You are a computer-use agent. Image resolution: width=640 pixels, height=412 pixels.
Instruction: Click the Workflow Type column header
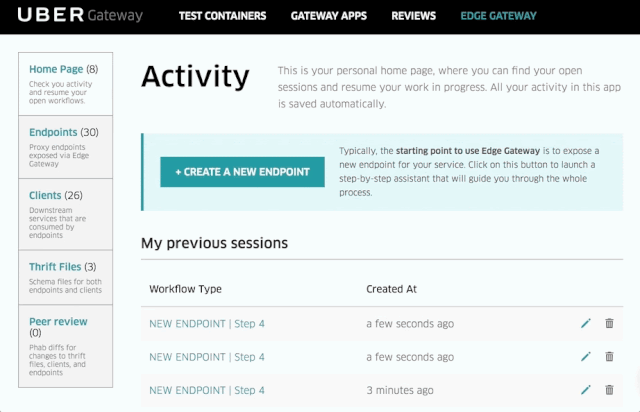185,289
